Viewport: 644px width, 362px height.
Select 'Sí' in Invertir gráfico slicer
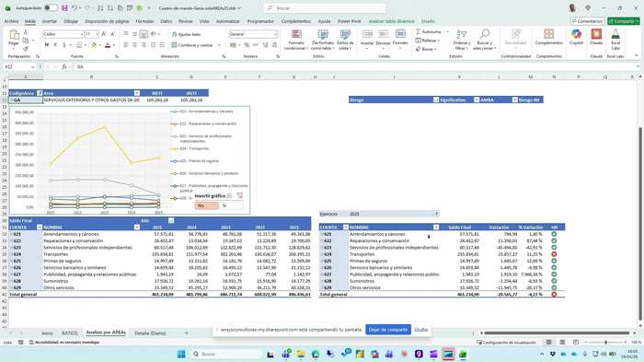pyautogui.click(x=231, y=205)
